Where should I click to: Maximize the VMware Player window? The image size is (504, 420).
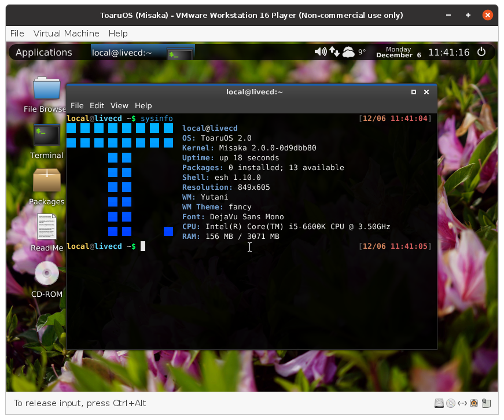point(468,15)
